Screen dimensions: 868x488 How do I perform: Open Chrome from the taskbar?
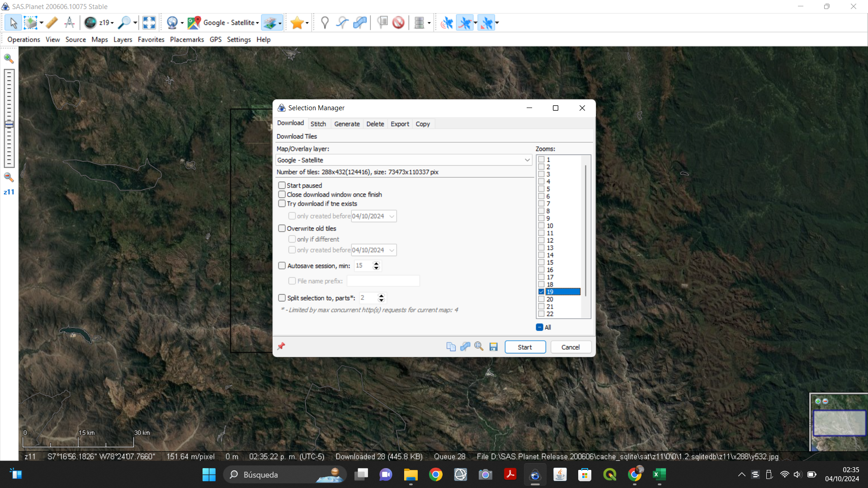point(435,474)
